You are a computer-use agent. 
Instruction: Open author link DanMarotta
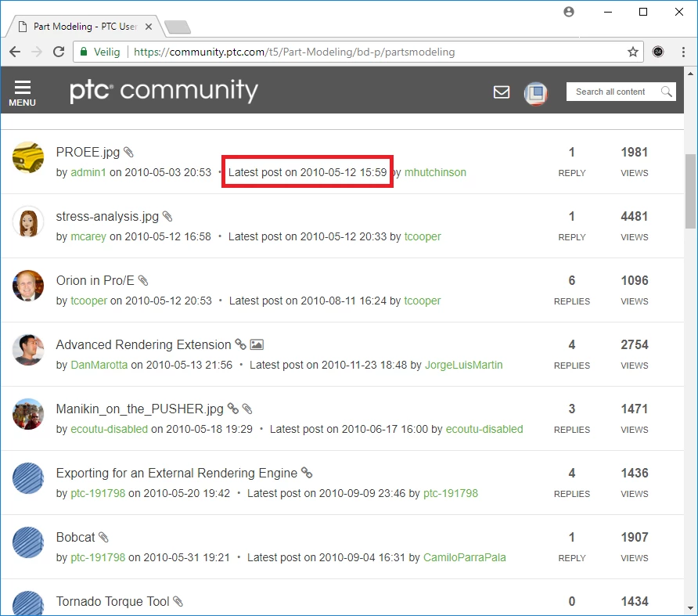pyautogui.click(x=99, y=365)
